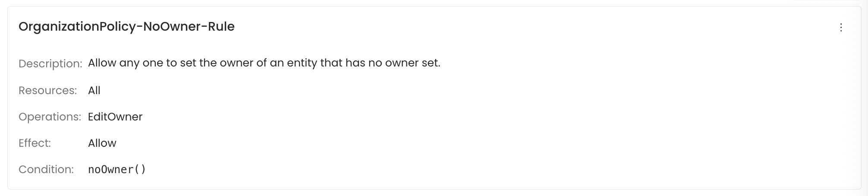Image resolution: width=868 pixels, height=196 pixels.
Task: Click the word 'Rule' in the heading
Action: 221,27
